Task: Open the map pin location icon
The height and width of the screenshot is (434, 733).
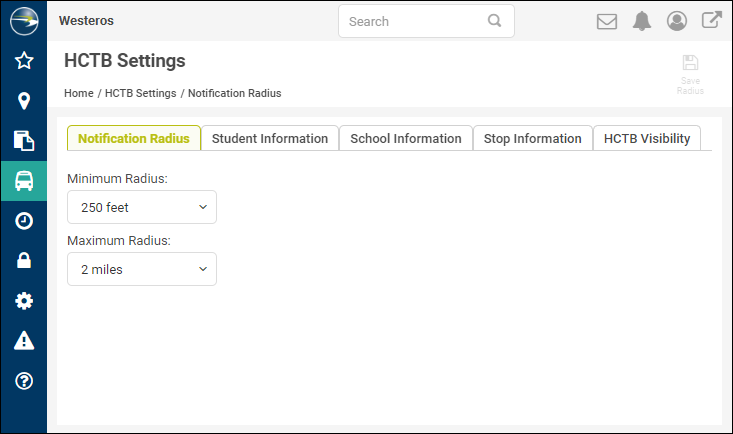Action: [x=24, y=101]
